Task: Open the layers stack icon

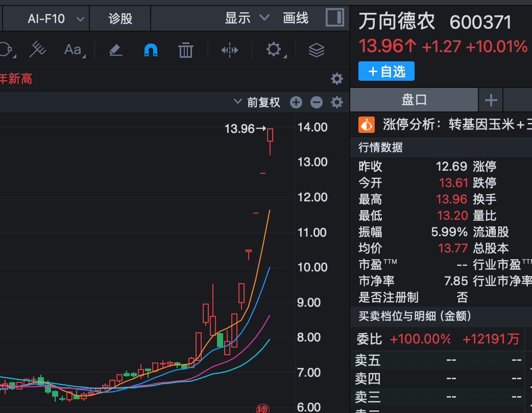Action: (316, 50)
